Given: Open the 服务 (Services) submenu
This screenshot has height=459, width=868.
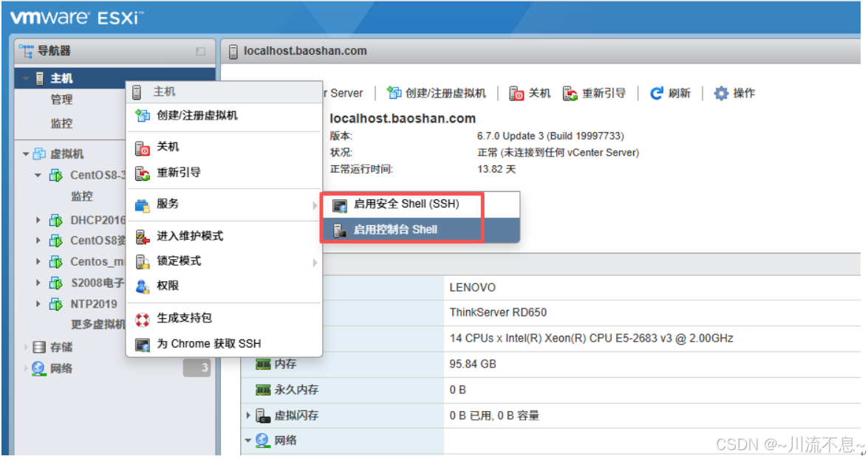Looking at the screenshot, I should click(224, 204).
